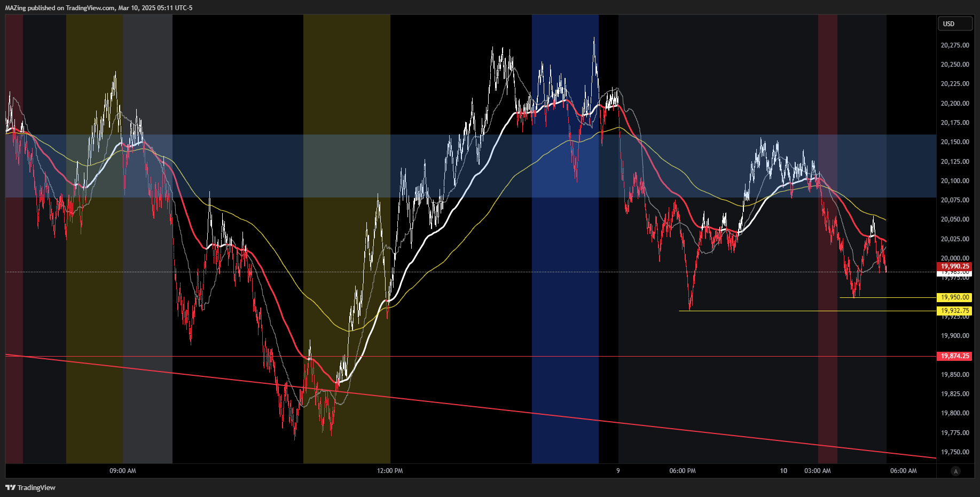Select the yellow 19,950.00 price label
980x497 pixels.
(955, 297)
